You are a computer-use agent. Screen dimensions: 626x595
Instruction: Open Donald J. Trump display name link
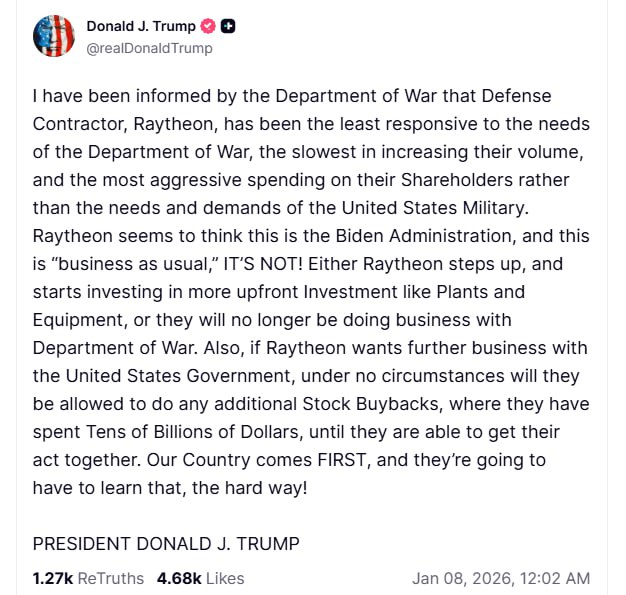click(x=141, y=27)
